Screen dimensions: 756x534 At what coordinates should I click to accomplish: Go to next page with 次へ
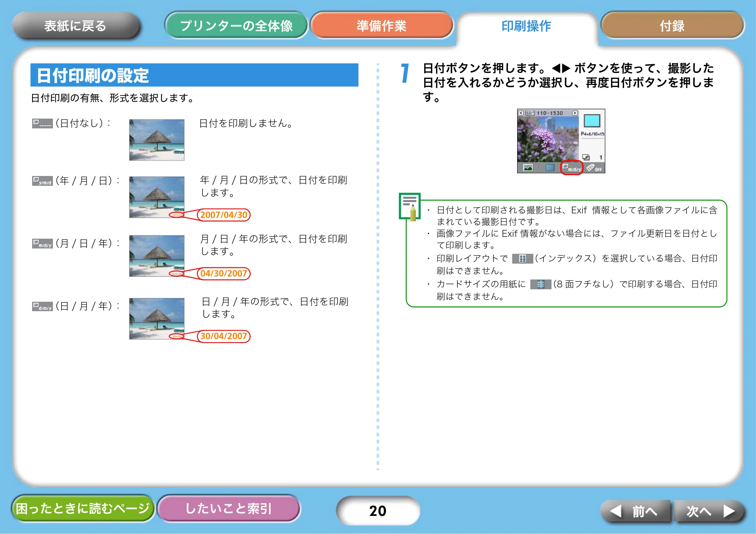click(x=710, y=511)
